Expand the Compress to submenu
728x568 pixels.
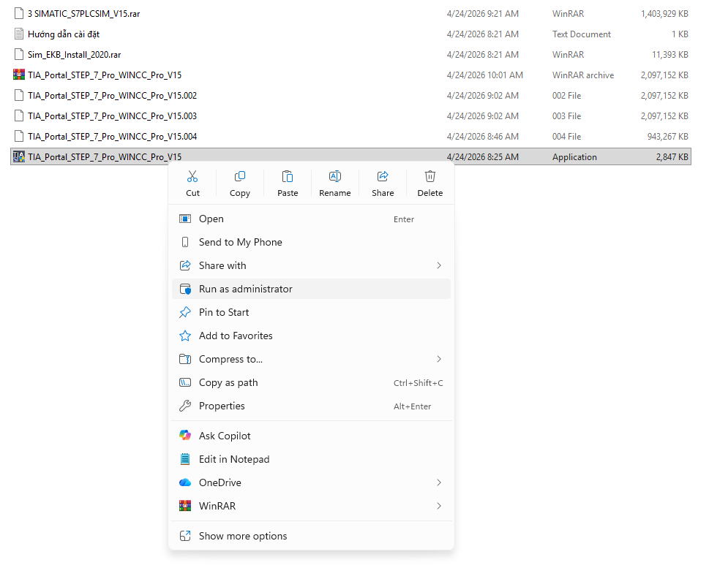tap(439, 359)
